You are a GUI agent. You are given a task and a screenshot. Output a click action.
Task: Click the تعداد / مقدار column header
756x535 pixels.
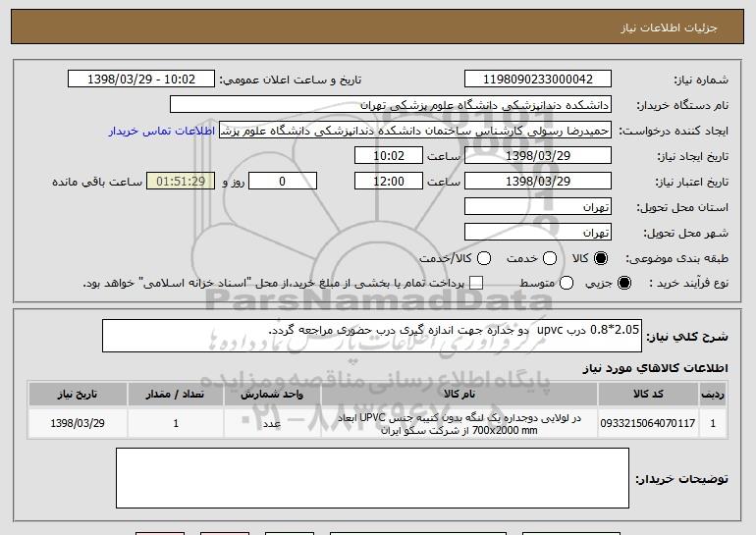176,395
